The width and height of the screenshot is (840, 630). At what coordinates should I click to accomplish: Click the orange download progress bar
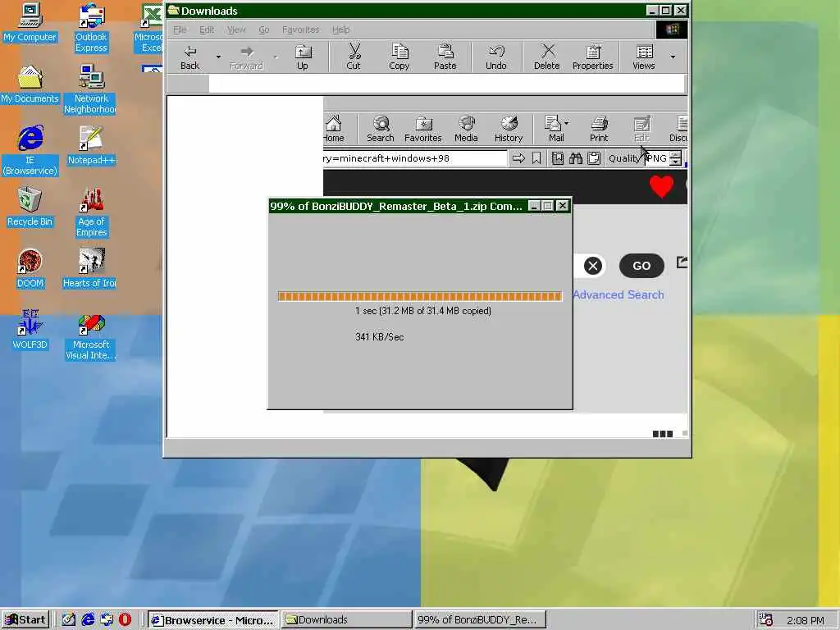[420, 296]
